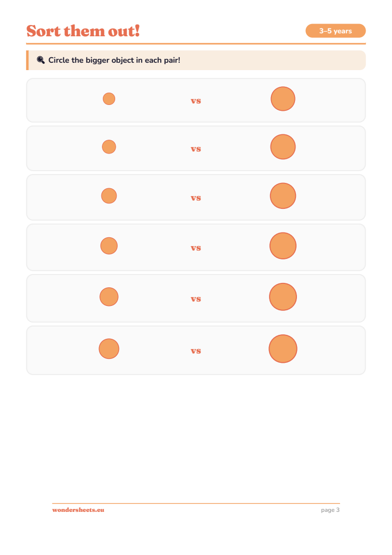
Task: Click the magnifying glass icon in the instruction
Action: [41, 60]
